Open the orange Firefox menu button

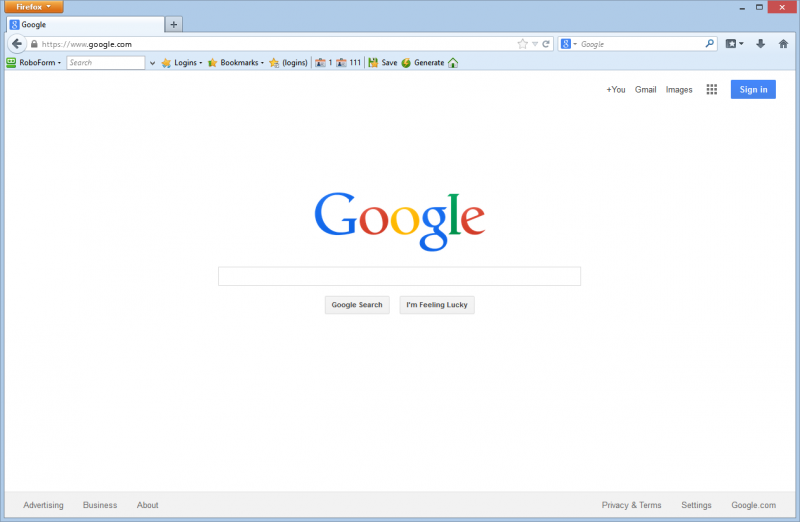coord(34,7)
